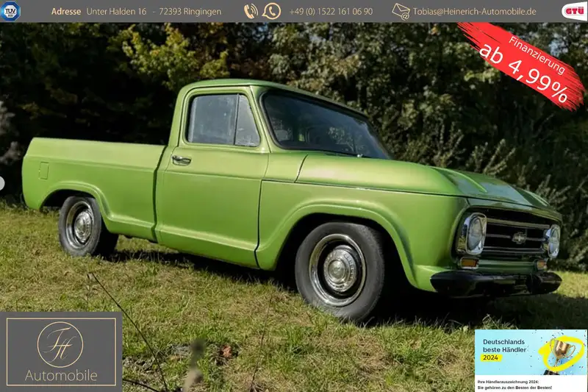The image size is (588, 392).
Task: Click the email envelope icon
Action: [401, 11]
